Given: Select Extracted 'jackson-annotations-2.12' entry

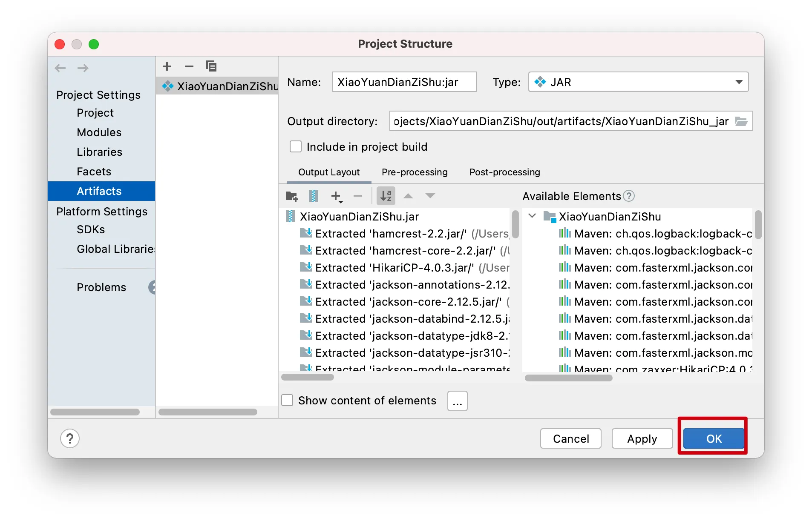Looking at the screenshot, I should click(x=405, y=285).
